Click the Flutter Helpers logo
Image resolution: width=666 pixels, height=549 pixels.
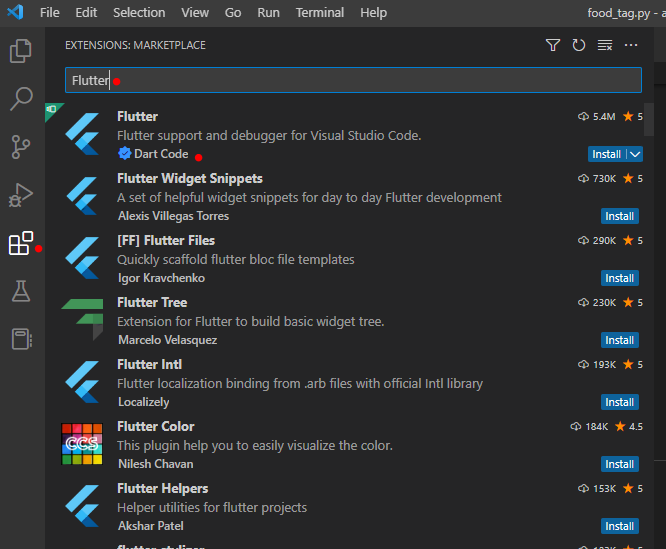click(x=82, y=506)
